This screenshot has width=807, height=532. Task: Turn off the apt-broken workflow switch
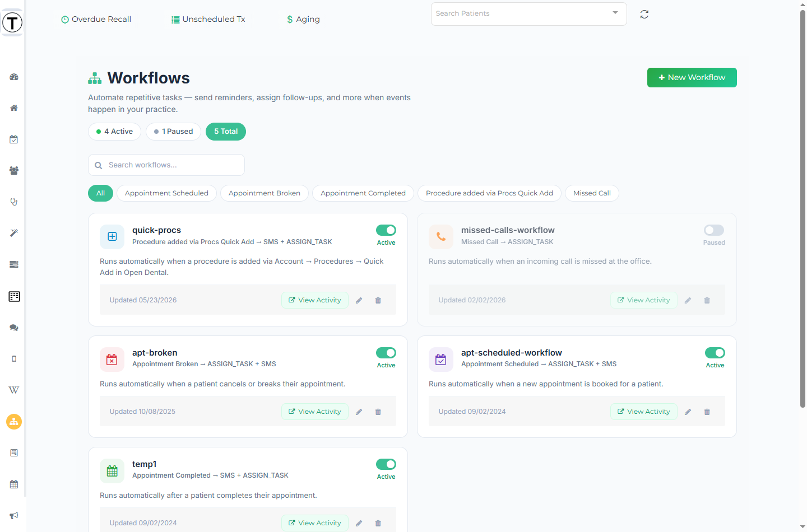tap(386, 353)
